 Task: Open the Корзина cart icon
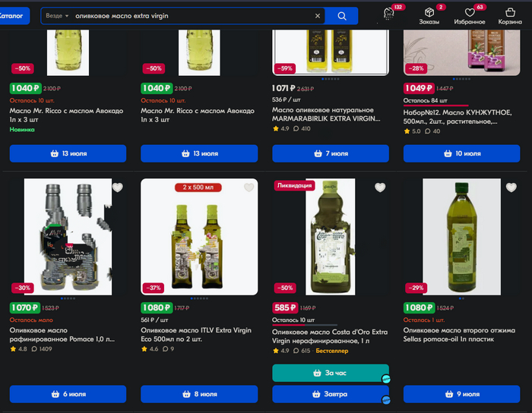[510, 16]
